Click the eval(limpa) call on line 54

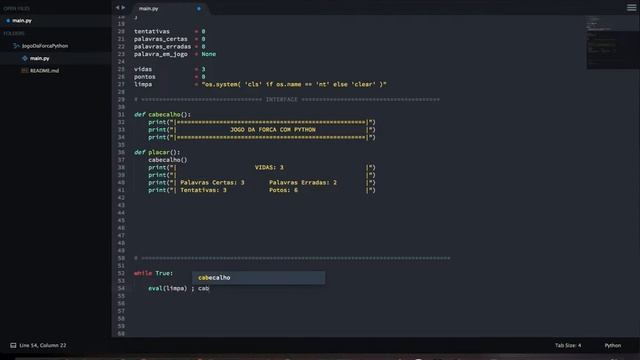tap(167, 289)
